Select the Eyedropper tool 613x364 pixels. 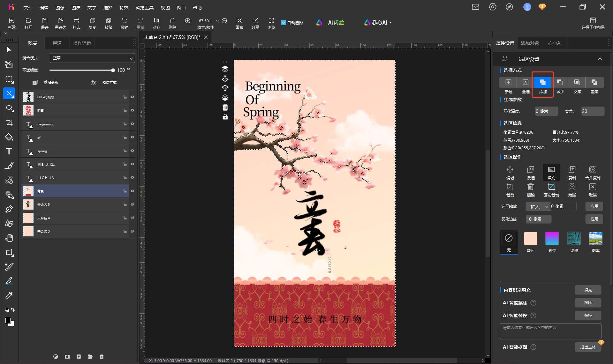(9, 295)
